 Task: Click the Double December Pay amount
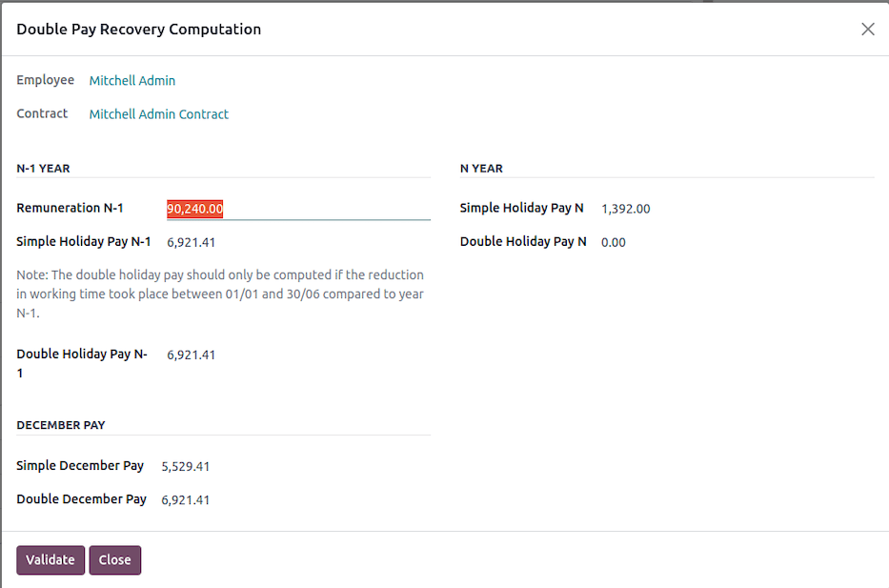click(x=185, y=499)
